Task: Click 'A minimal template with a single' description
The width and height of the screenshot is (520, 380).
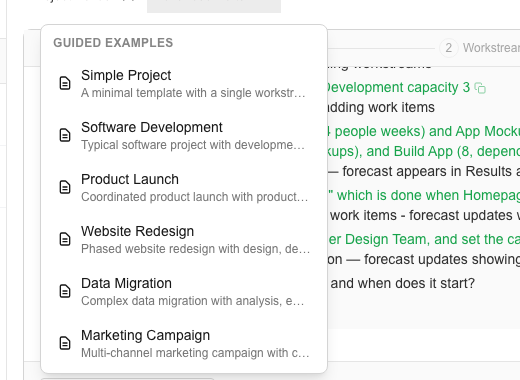Action: [193, 93]
